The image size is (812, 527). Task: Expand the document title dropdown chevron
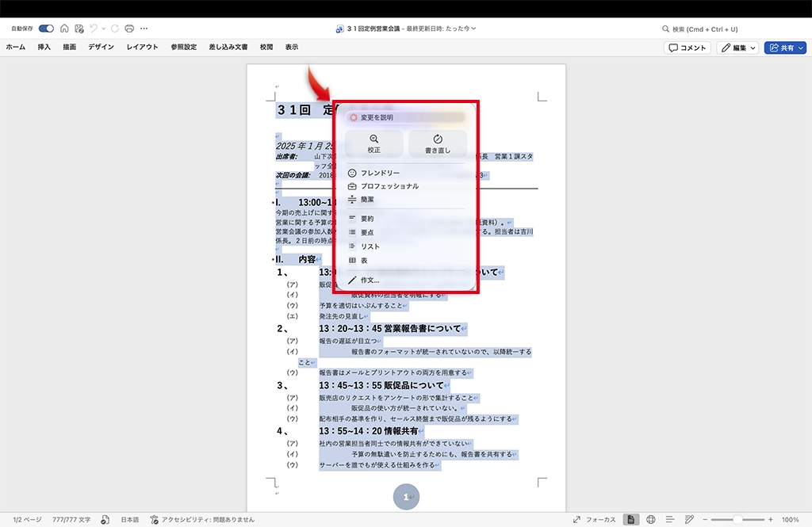(473, 29)
